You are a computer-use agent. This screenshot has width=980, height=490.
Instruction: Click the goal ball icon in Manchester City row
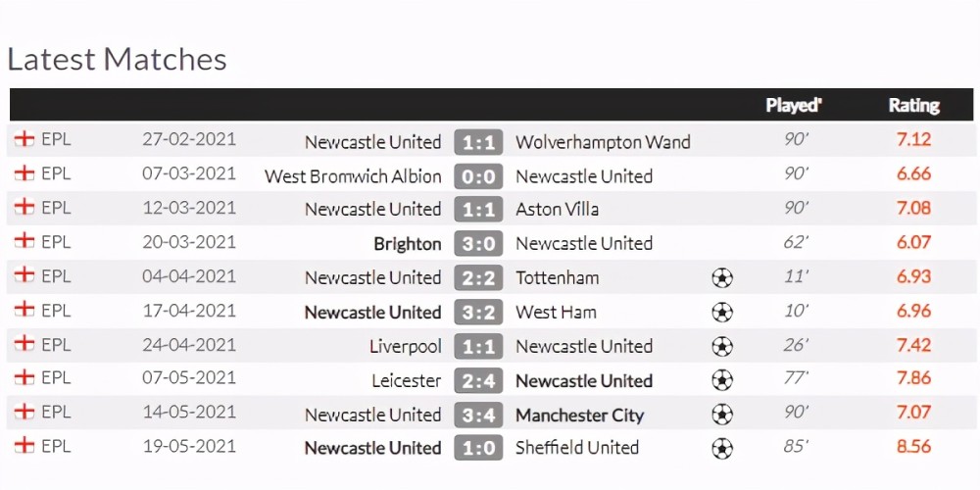pos(722,414)
